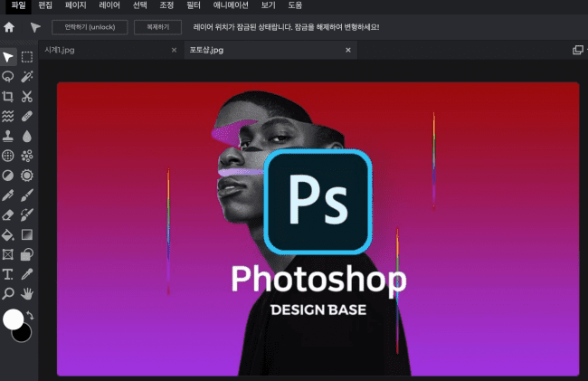Open the 파일 menu
588x381 pixels.
pyautogui.click(x=18, y=5)
